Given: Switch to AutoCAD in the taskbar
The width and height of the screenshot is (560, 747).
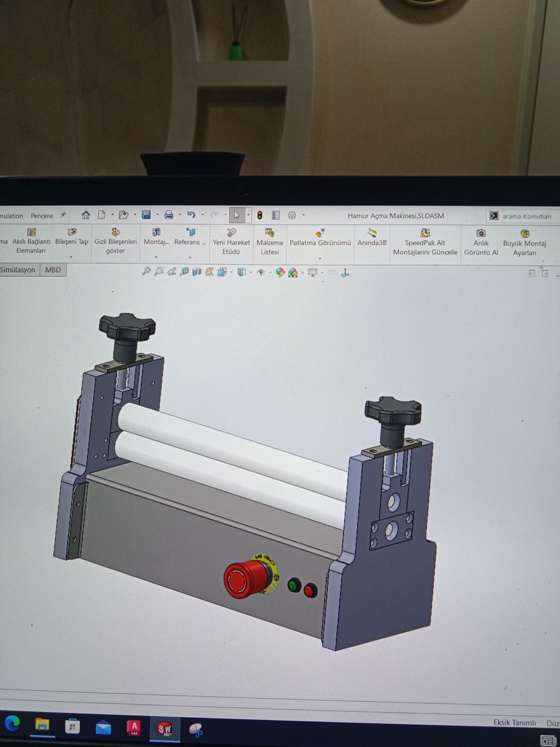Looking at the screenshot, I should pyautogui.click(x=134, y=728).
